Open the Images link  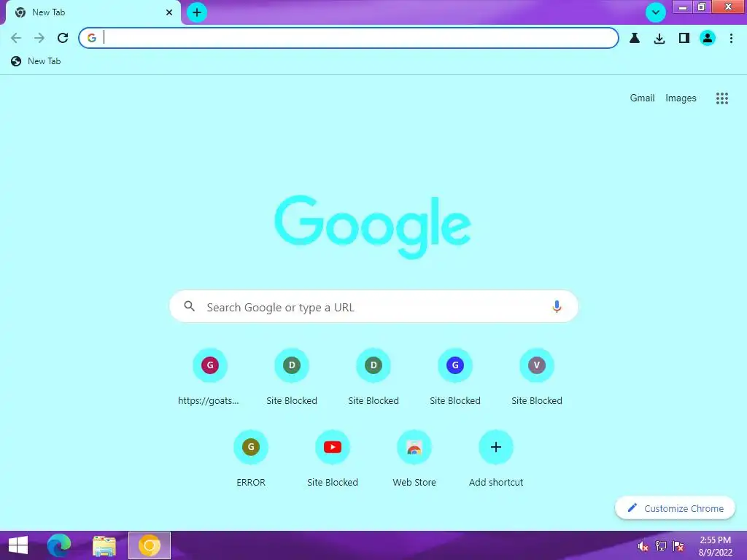681,98
